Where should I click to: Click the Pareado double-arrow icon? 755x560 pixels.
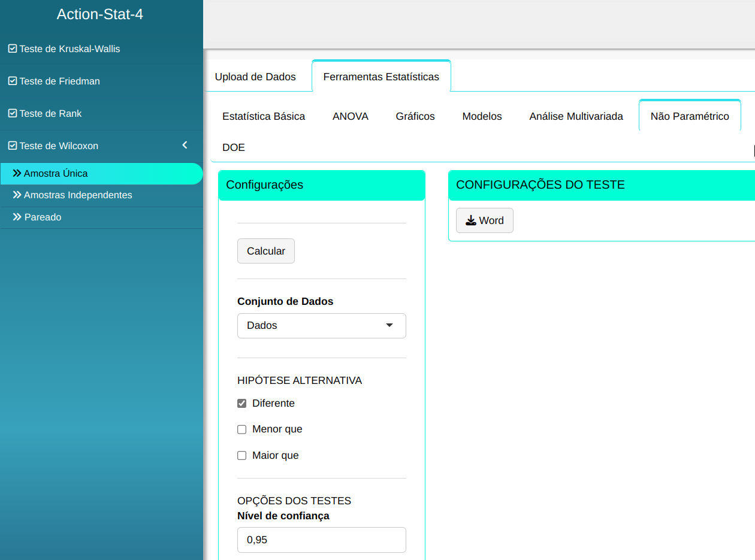tap(17, 217)
